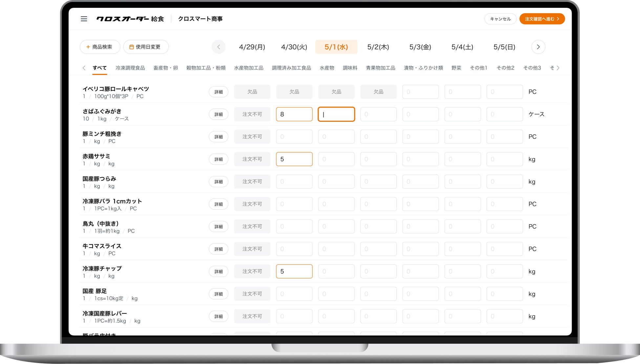640x364 pixels.
Task: Open the 畜産物・卵 category tab
Action: 165,68
